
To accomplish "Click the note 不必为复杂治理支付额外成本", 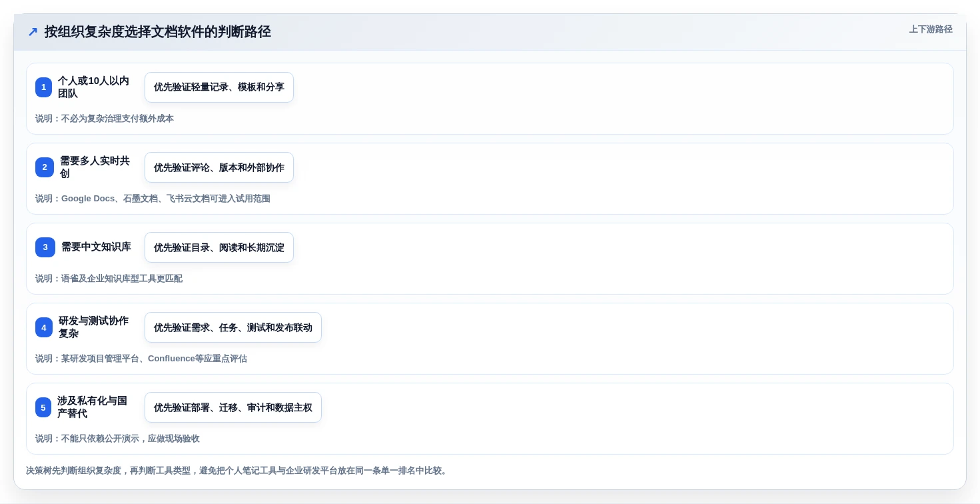I will 105,119.
